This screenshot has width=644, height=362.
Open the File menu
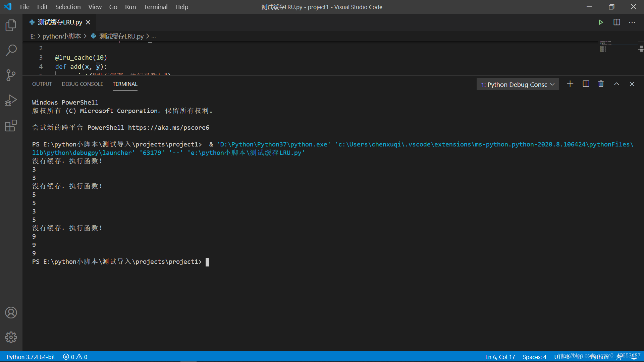24,7
